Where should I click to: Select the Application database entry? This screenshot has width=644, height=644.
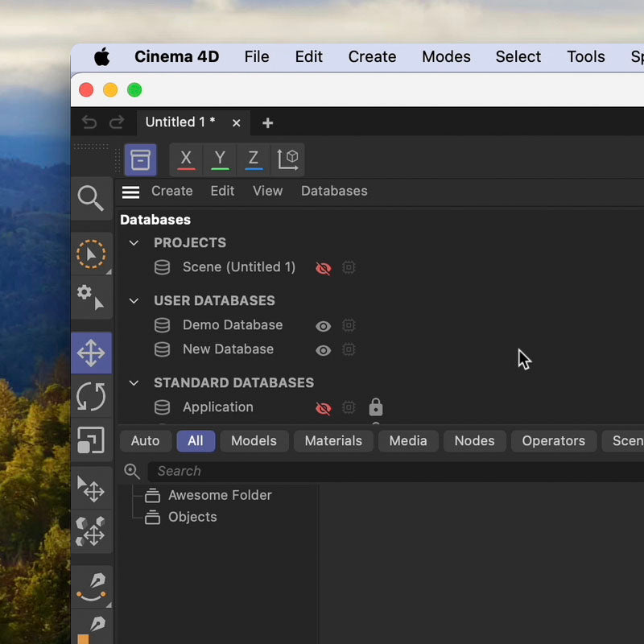(217, 407)
